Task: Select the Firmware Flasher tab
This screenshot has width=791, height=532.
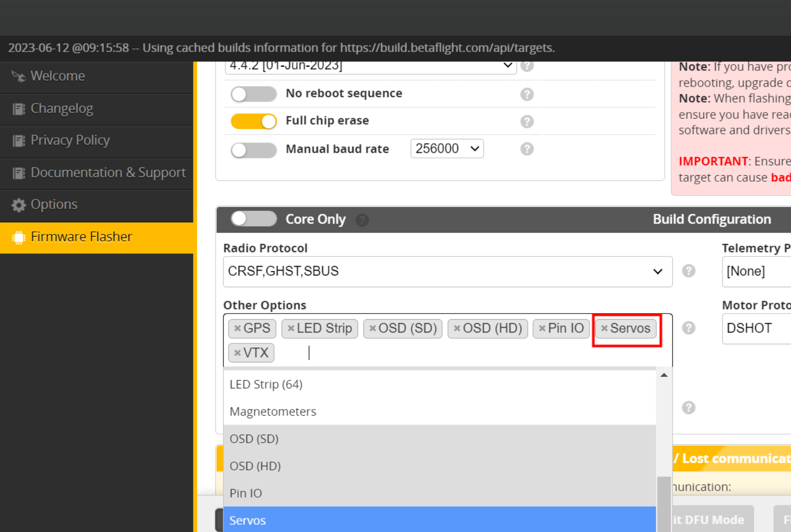Action: click(x=96, y=237)
